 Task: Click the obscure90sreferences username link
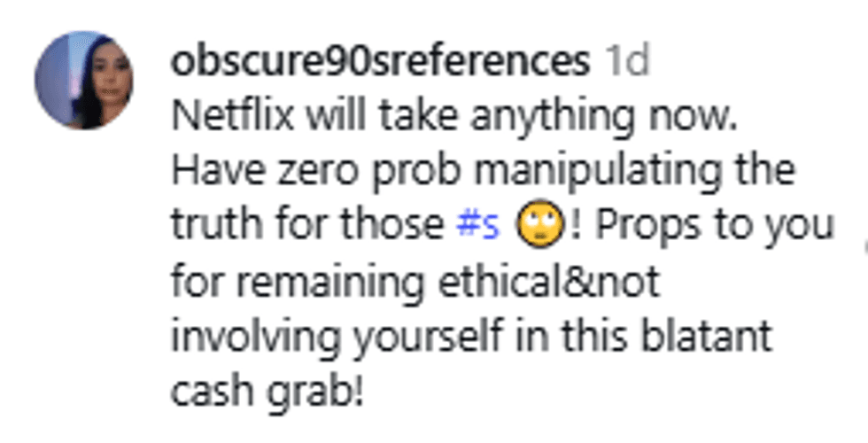tap(380, 62)
